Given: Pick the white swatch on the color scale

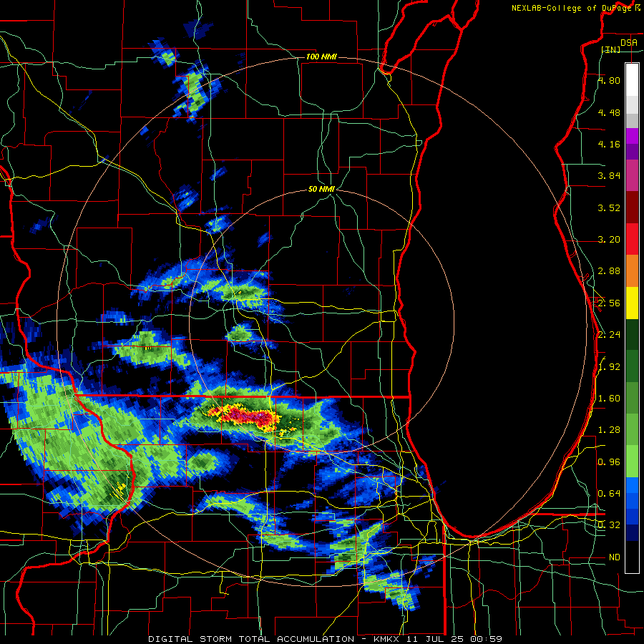Looking at the screenshot, I should (x=632, y=79).
